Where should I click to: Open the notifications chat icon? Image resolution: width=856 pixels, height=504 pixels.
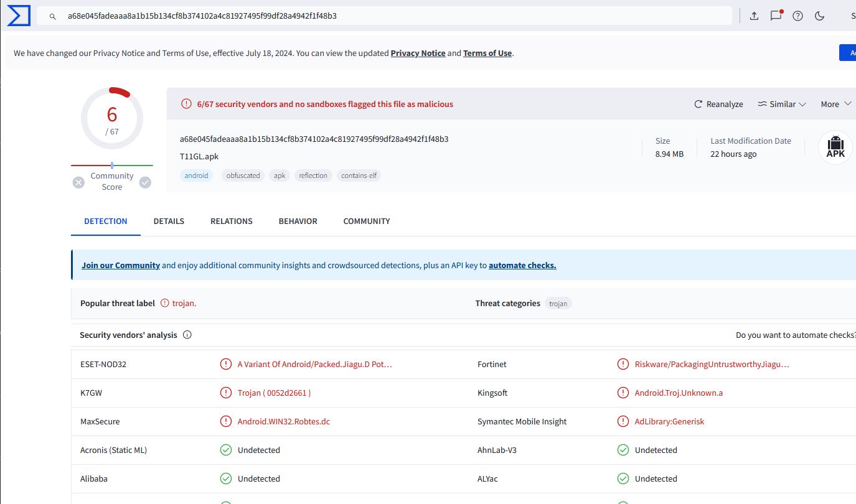pyautogui.click(x=776, y=16)
